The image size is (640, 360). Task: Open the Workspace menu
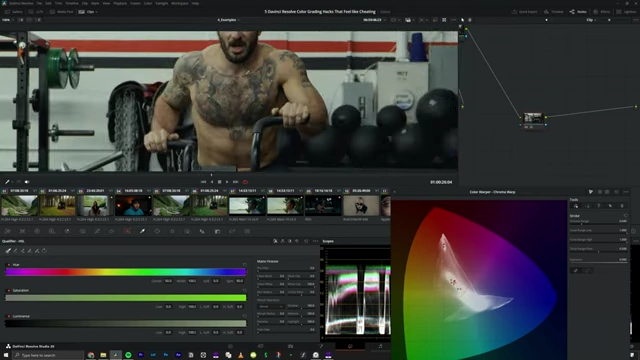[x=180, y=3]
